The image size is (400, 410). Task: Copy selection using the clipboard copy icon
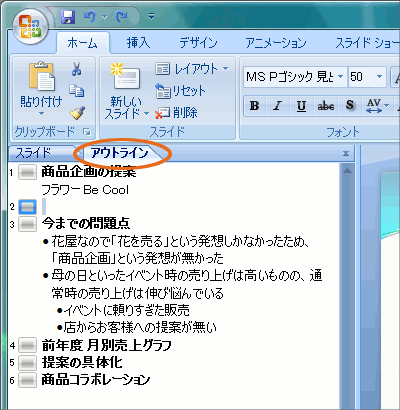pos(77,91)
